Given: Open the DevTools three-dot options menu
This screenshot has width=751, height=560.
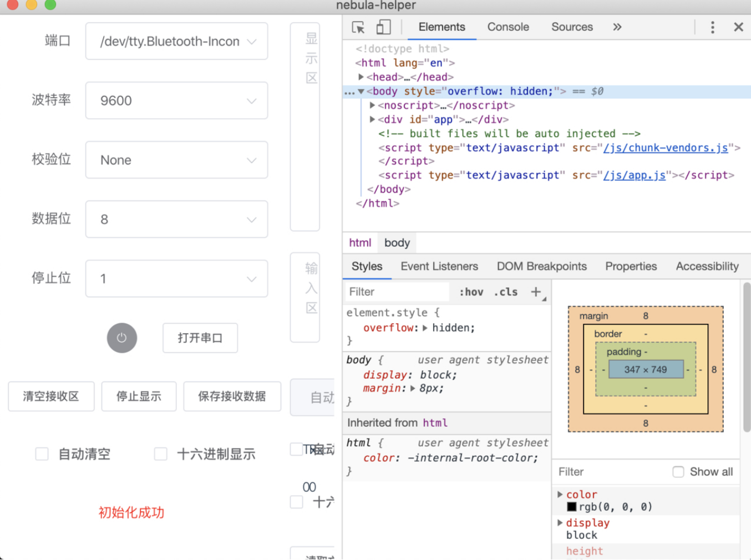Looking at the screenshot, I should tap(712, 27).
